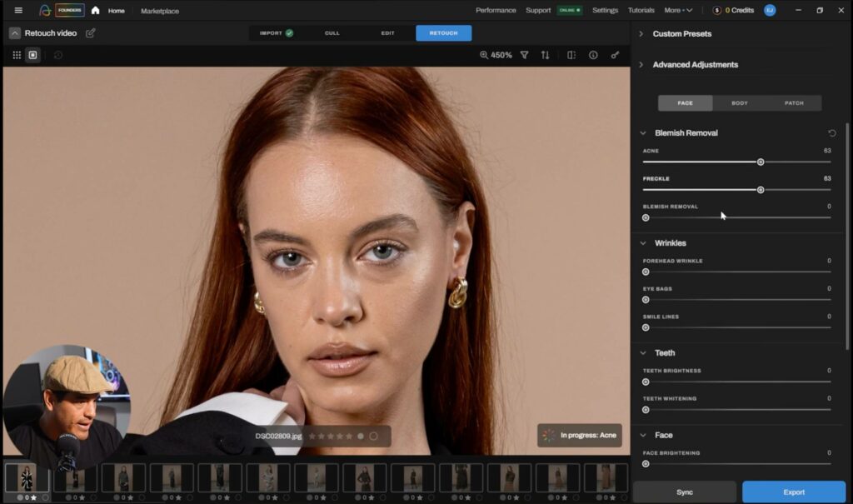Switch to grid view above the filmstrip

(16, 55)
